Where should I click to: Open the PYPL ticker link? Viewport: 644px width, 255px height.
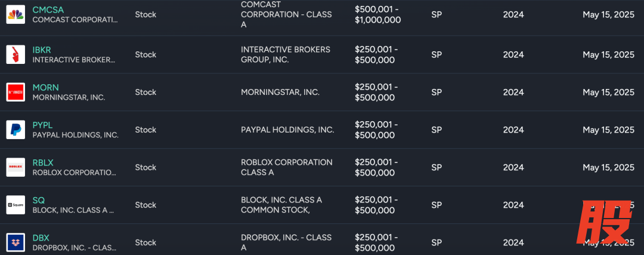[43, 125]
